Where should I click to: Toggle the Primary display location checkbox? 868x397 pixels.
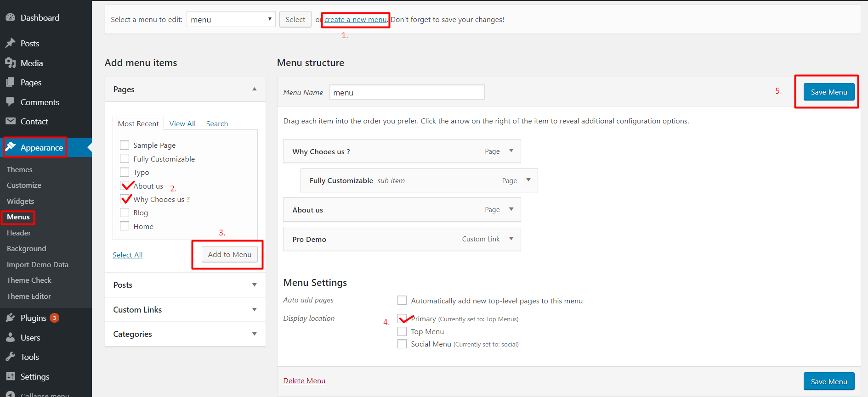coord(402,319)
